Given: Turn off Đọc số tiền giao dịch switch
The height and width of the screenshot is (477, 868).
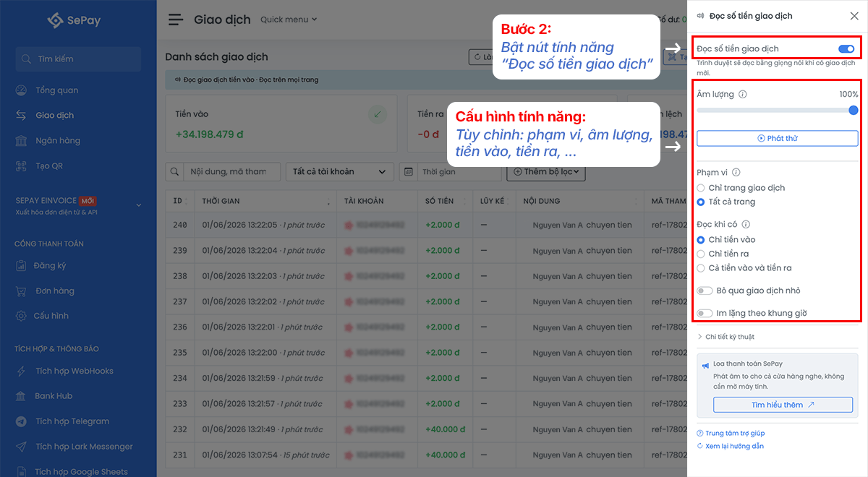Looking at the screenshot, I should click(846, 49).
